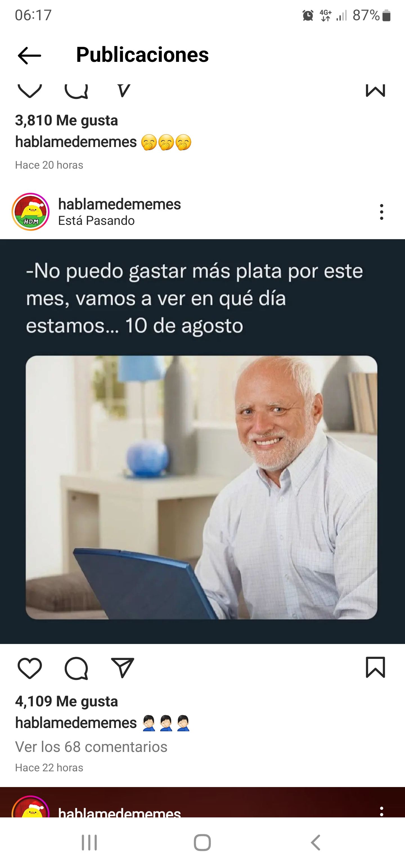
Task: Tap the Android back chevron
Action: click(x=315, y=843)
